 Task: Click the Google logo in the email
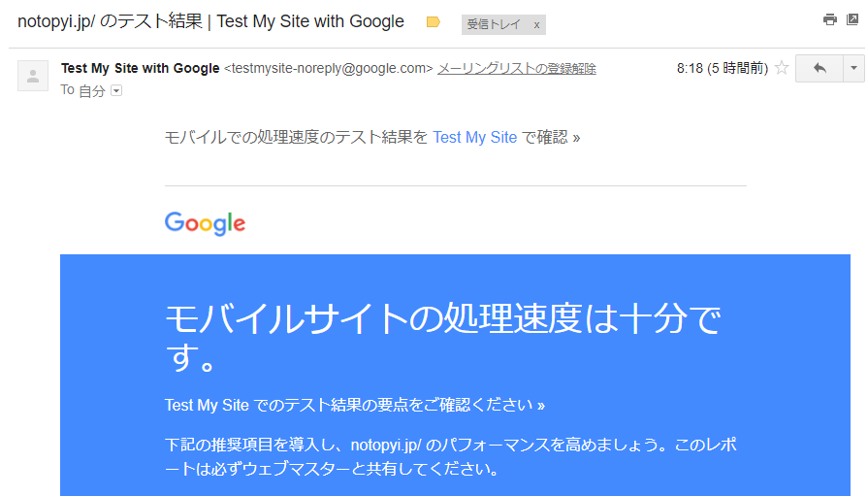coord(205,223)
